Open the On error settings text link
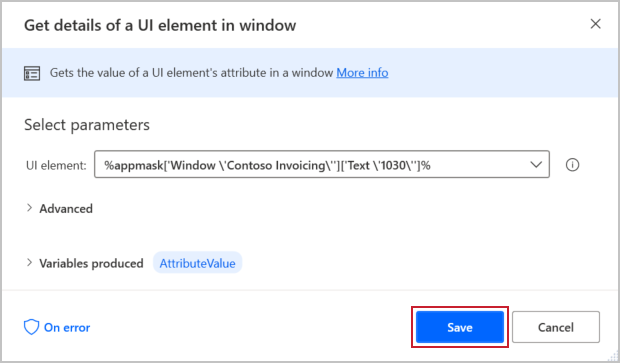This screenshot has height=363, width=620. 67,327
